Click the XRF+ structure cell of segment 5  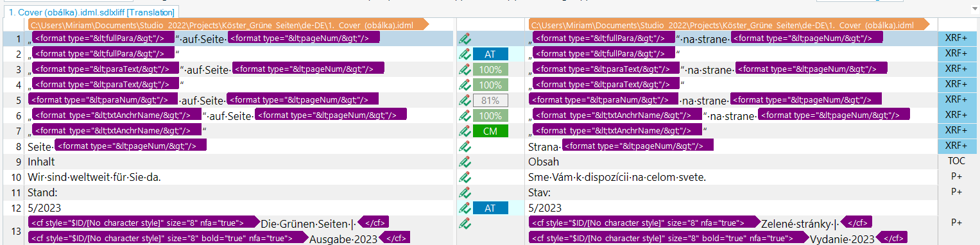(x=956, y=100)
